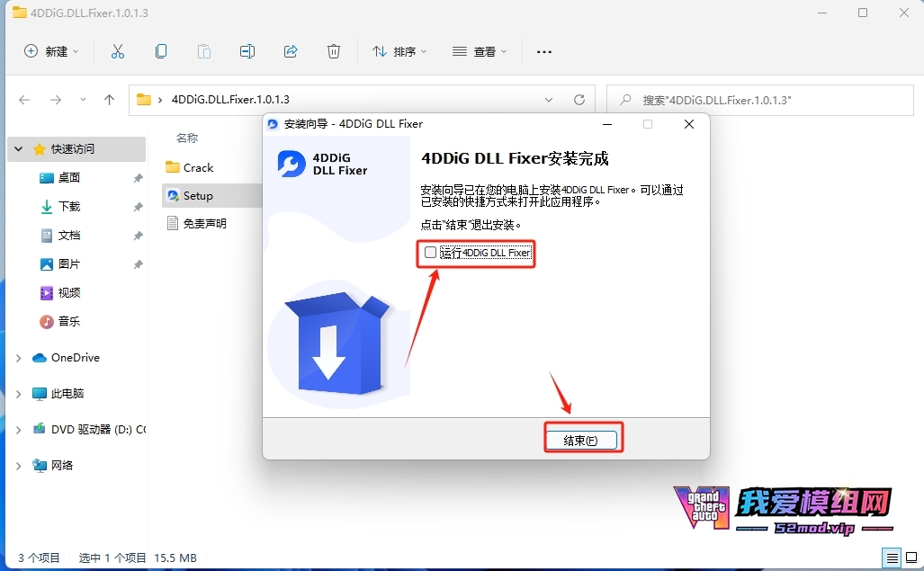Expand address bar history dropdown

pyautogui.click(x=549, y=100)
